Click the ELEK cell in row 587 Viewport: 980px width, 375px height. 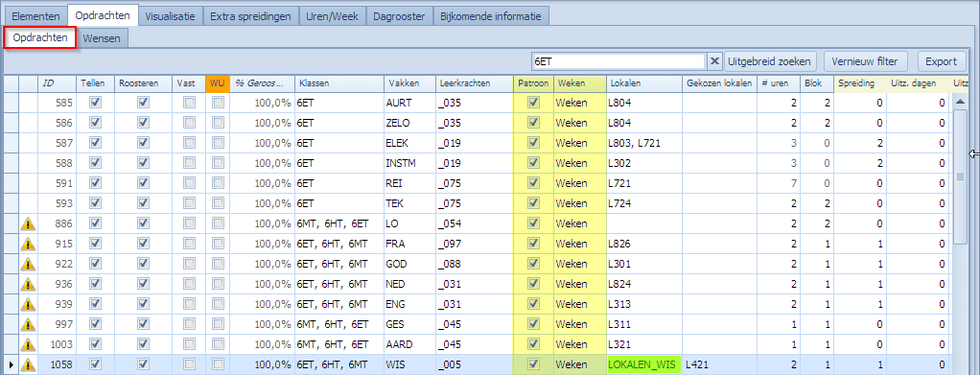pos(409,143)
